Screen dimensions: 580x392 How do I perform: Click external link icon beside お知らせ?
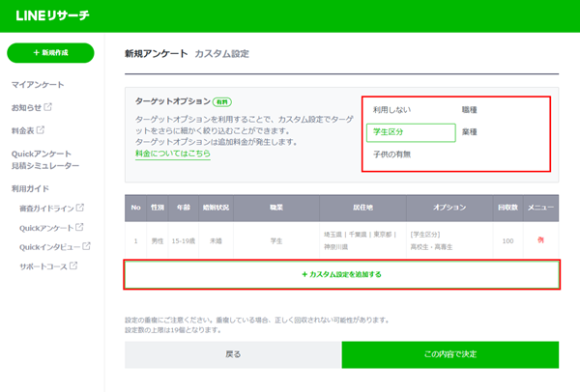click(x=48, y=107)
